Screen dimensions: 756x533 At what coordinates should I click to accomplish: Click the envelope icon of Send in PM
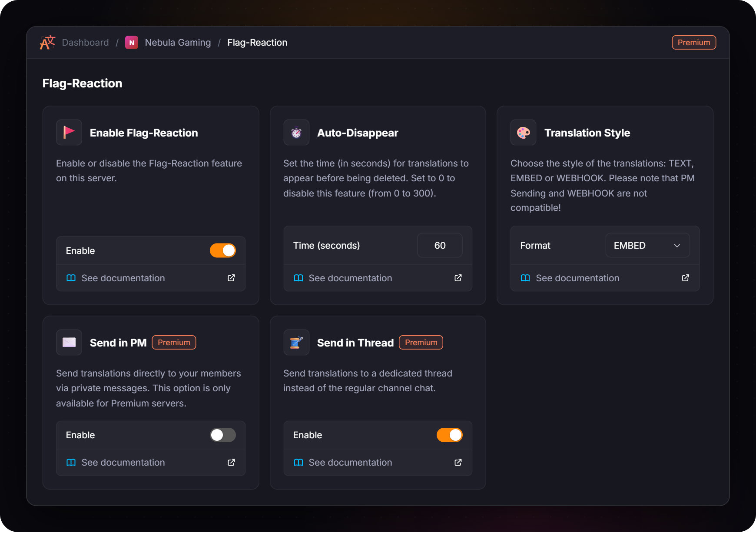(69, 342)
